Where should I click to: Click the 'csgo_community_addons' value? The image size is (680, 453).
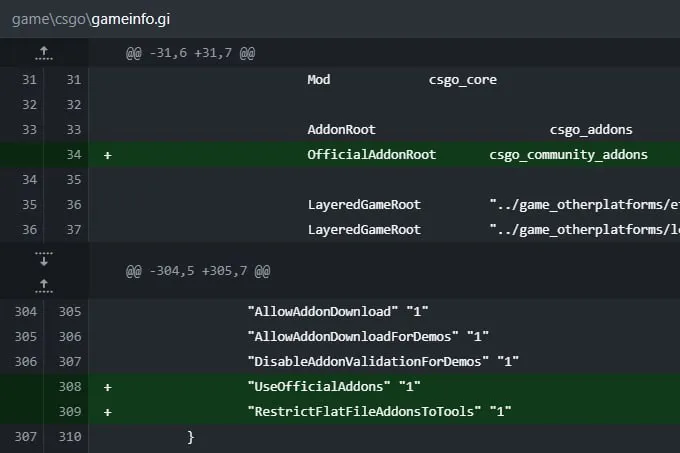pos(568,155)
